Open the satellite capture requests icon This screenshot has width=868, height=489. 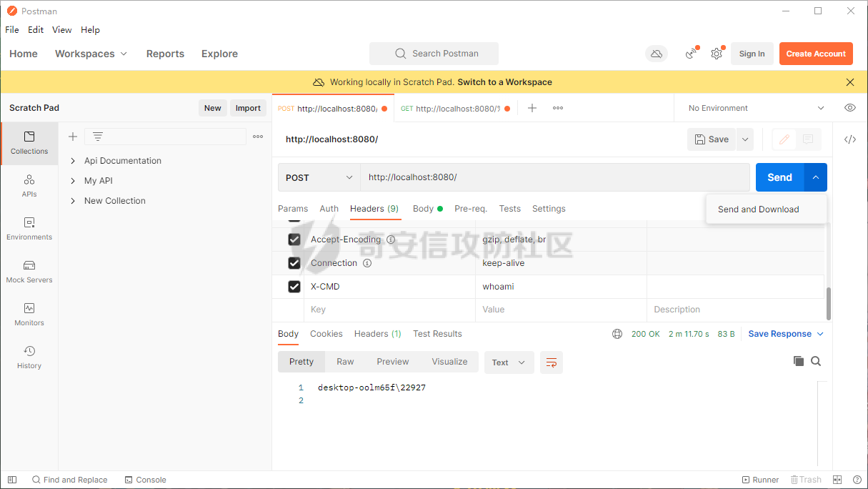point(691,54)
